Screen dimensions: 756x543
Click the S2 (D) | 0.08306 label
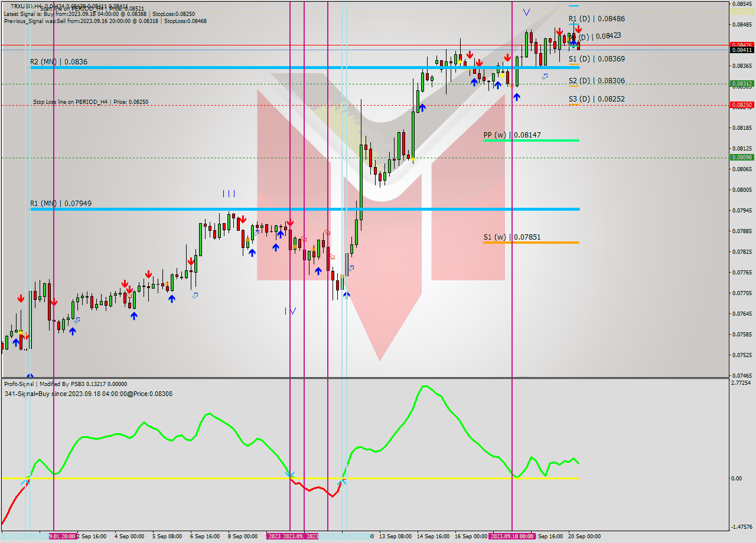pyautogui.click(x=597, y=81)
